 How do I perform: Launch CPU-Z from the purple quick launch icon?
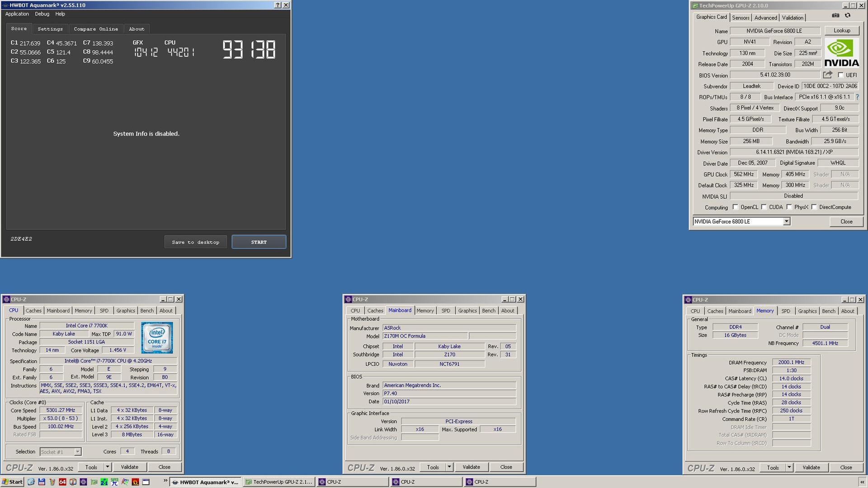83,482
